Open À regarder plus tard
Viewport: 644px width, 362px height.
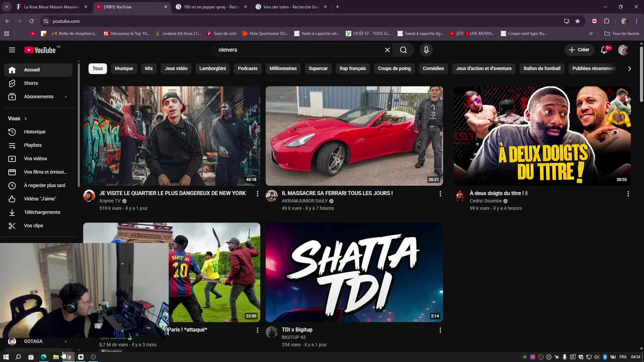pos(38,186)
